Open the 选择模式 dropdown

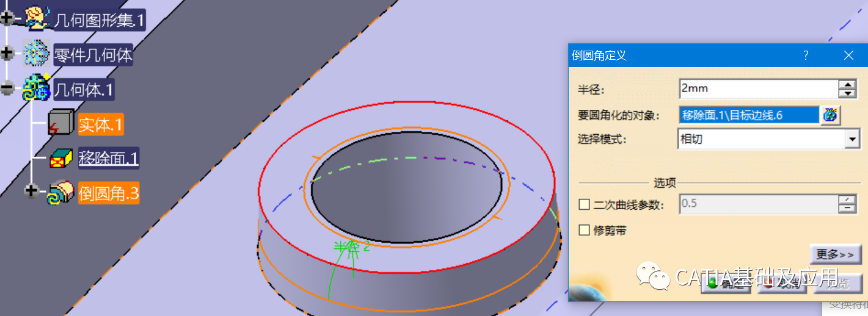click(853, 140)
